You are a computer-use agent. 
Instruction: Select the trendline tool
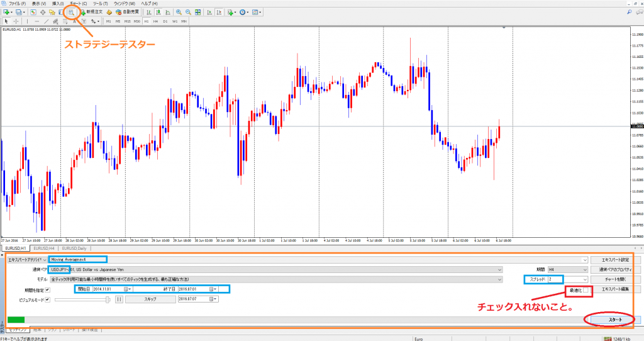click(47, 21)
